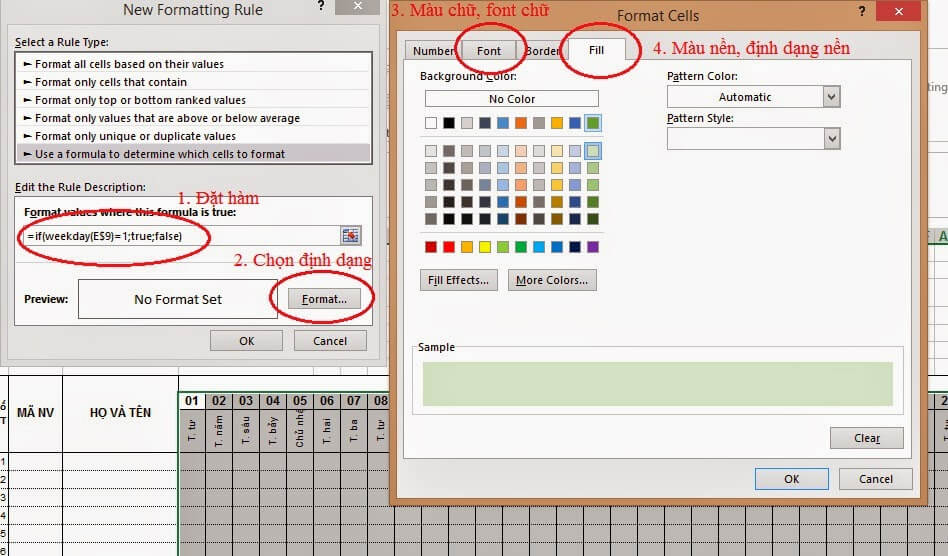Click the New Formatting Rule help icon
This screenshot has width=948, height=556.
[320, 8]
